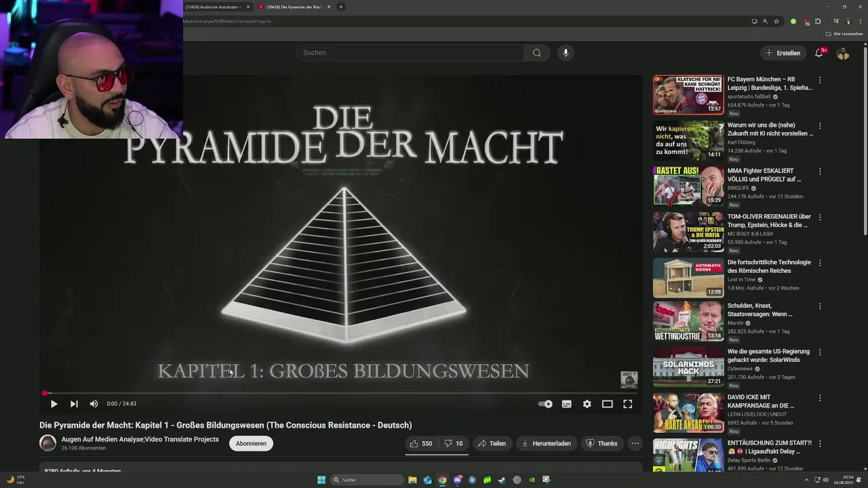Open Chrome from the taskbar
This screenshot has height=488, width=868.
[x=442, y=480]
